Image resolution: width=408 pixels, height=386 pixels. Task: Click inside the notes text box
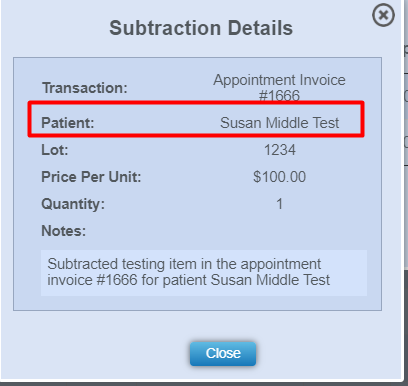(x=204, y=273)
